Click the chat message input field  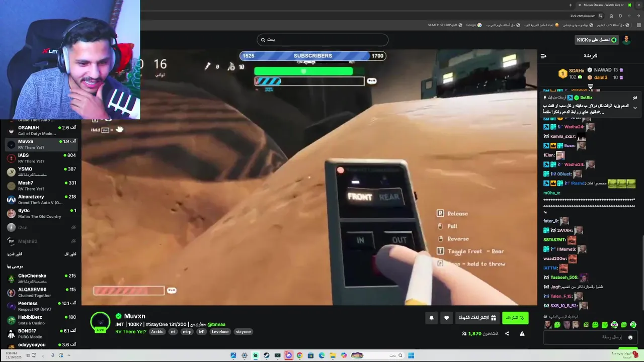tap(590, 337)
